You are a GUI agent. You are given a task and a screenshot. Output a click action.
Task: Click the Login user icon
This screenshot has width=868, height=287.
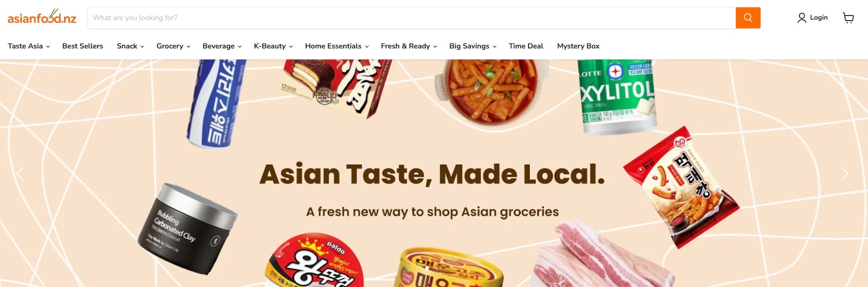(x=802, y=18)
